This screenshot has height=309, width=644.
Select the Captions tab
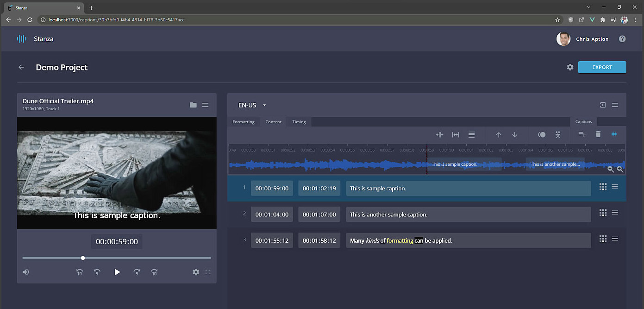(x=583, y=121)
